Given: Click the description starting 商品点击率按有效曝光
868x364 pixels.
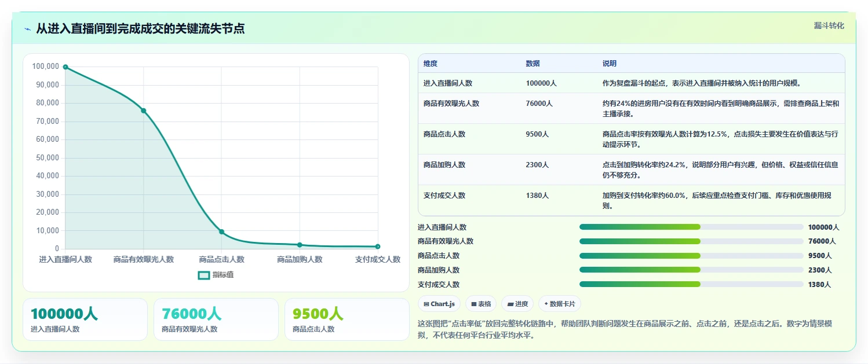Looking at the screenshot, I should (x=721, y=139).
